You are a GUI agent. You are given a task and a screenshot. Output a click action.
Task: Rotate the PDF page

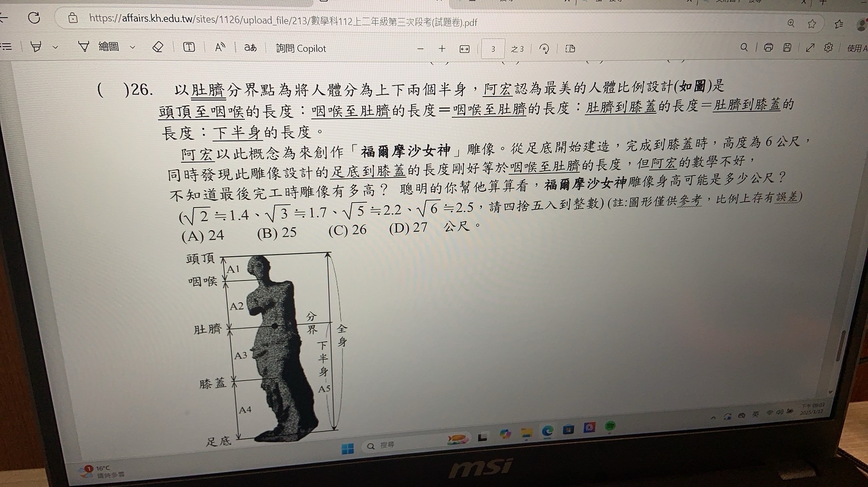coord(544,49)
